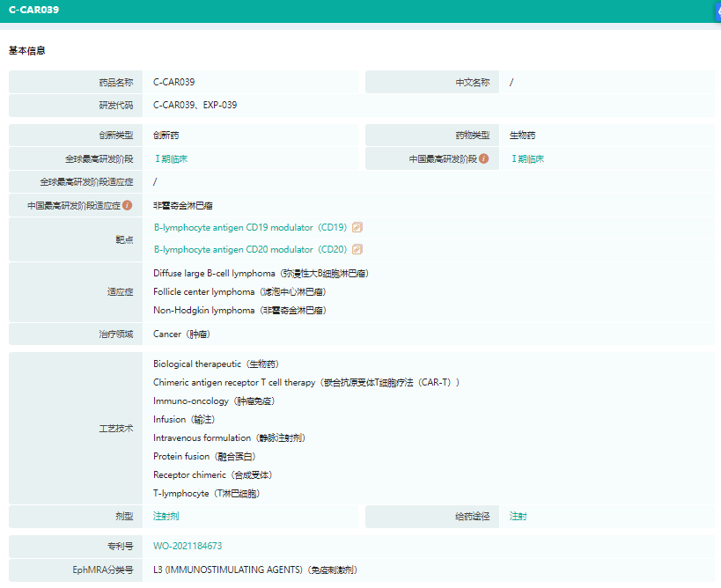Image resolution: width=721 pixels, height=588 pixels.
Task: Open patent WO-2021184673 link
Action: click(188, 546)
